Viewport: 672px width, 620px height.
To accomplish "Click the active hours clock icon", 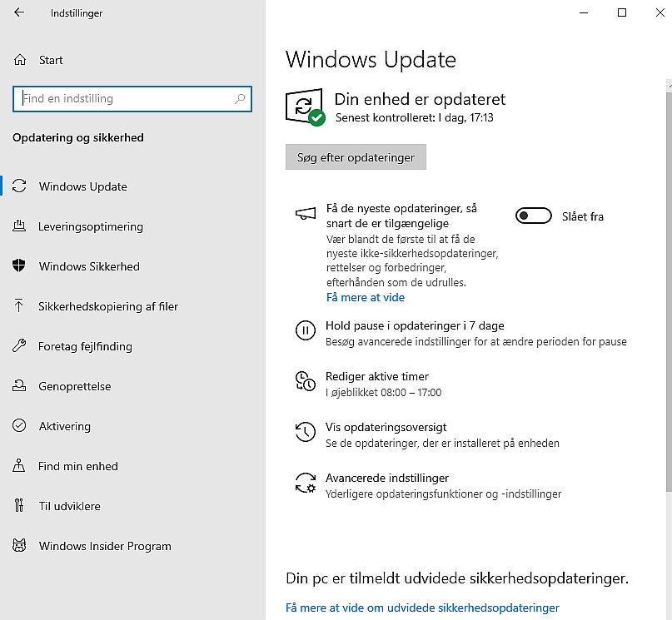I will point(306,381).
